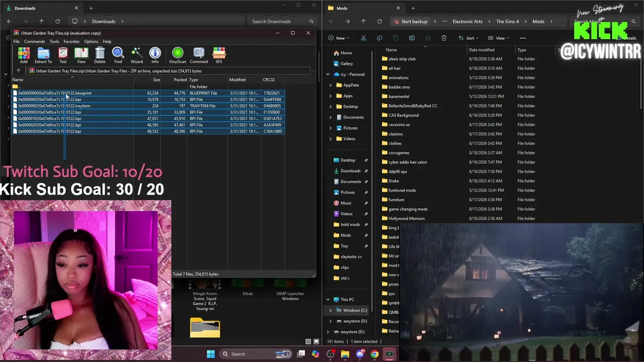Screen dimensions: 644x362
Task: Open Google Chrome from the taskbar
Action: click(x=374, y=354)
